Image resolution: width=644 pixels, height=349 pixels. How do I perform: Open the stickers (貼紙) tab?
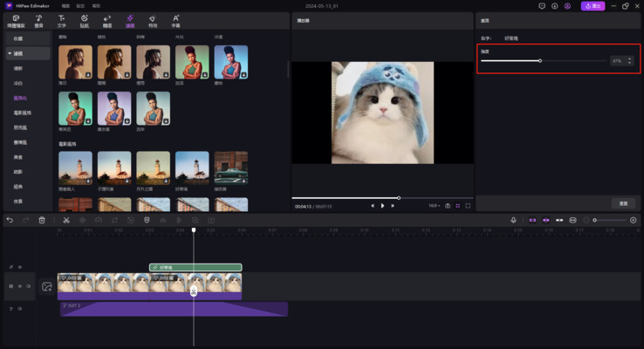pos(84,21)
